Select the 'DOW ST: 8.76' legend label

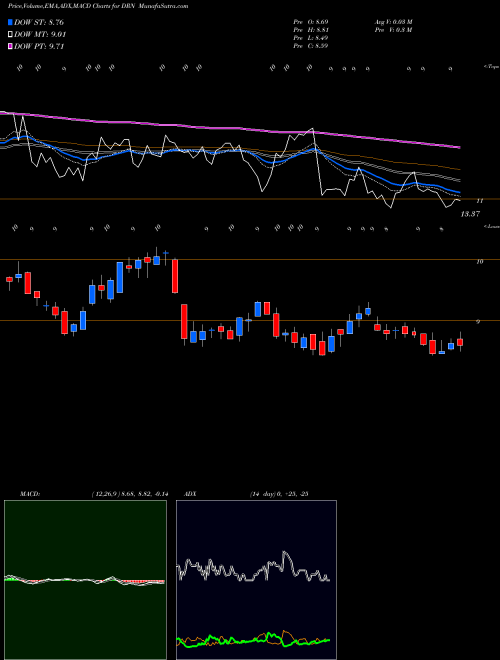(39, 22)
